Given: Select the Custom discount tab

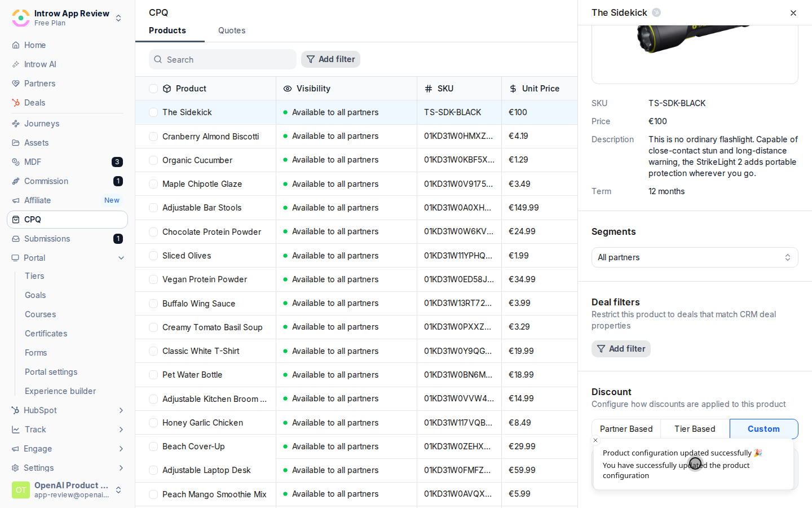Looking at the screenshot, I should 764,429.
